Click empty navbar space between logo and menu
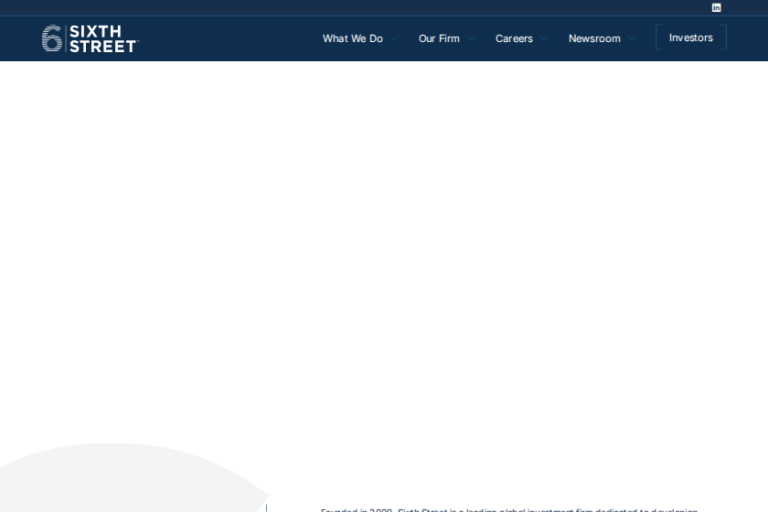768x512 pixels. [230, 38]
